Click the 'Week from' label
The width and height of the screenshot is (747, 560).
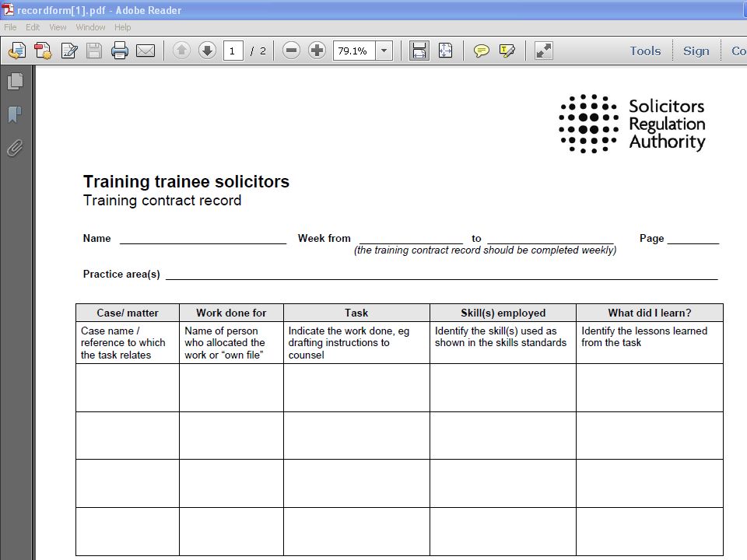pos(324,239)
